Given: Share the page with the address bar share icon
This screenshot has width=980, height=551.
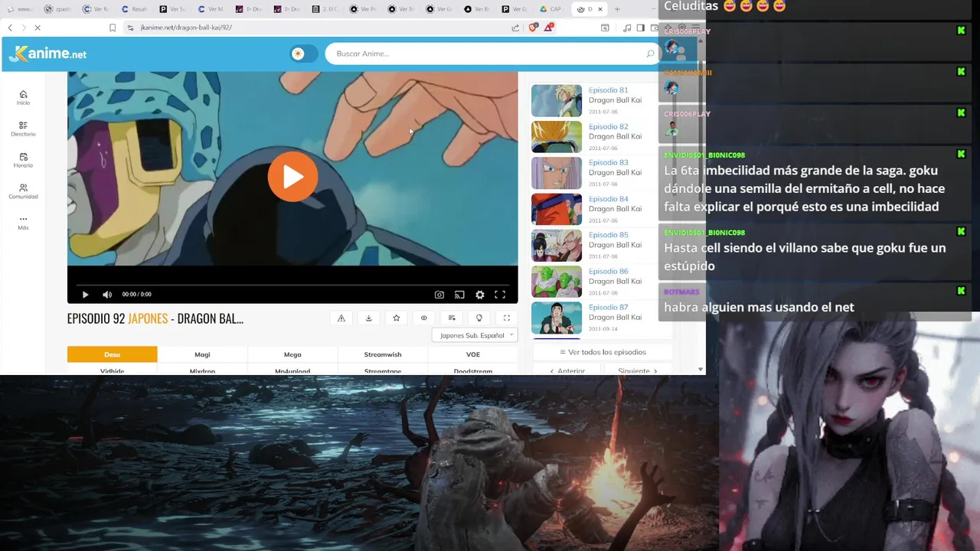Looking at the screenshot, I should [515, 28].
